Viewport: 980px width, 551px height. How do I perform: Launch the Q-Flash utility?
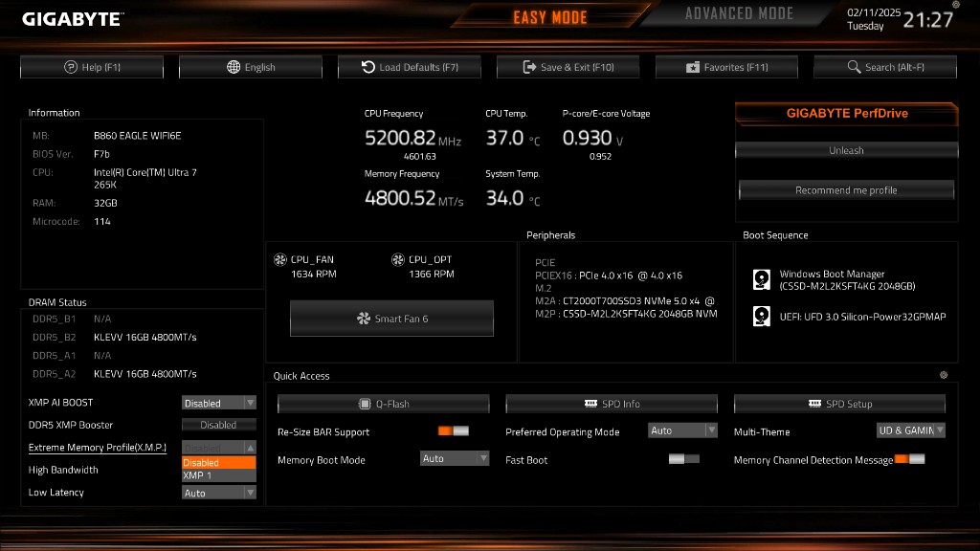click(x=383, y=404)
